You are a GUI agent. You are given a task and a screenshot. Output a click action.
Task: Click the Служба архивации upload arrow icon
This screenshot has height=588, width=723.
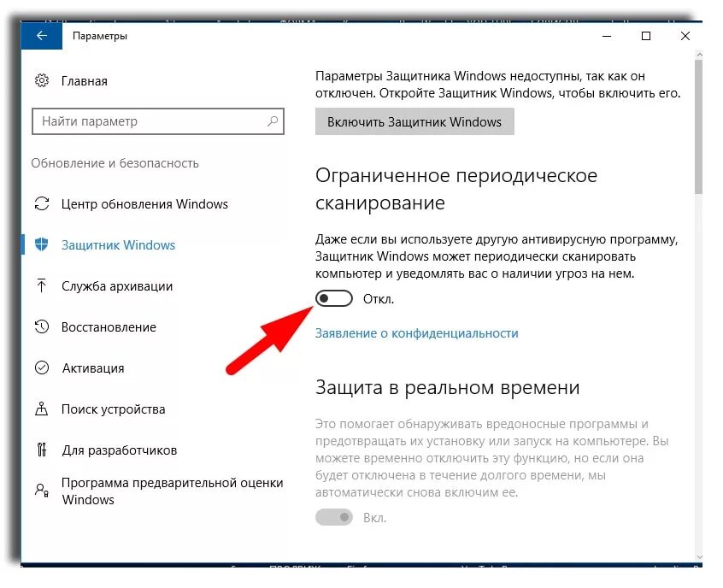[42, 285]
